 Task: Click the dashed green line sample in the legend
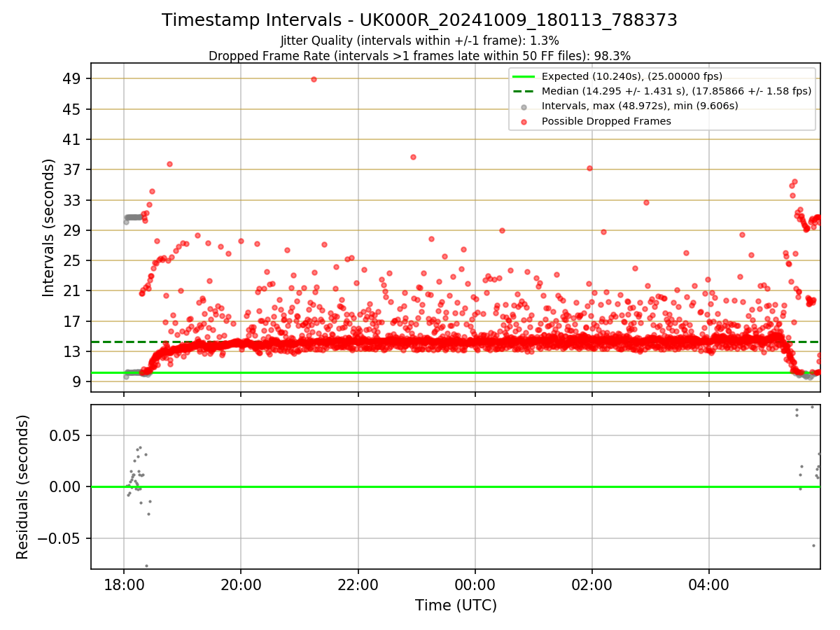tap(524, 91)
